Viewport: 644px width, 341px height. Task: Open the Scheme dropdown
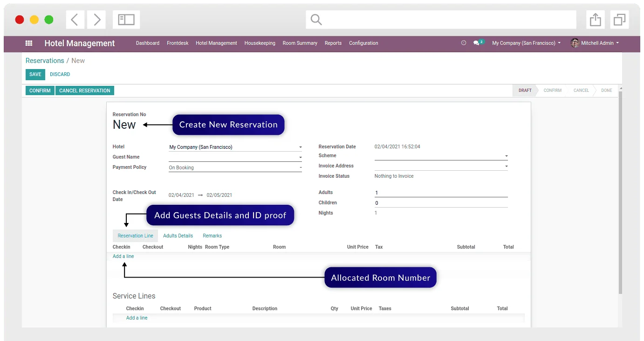(441, 156)
